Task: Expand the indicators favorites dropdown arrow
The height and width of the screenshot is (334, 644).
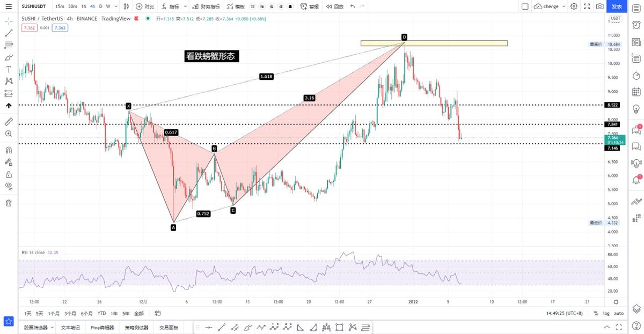Action: [186, 6]
